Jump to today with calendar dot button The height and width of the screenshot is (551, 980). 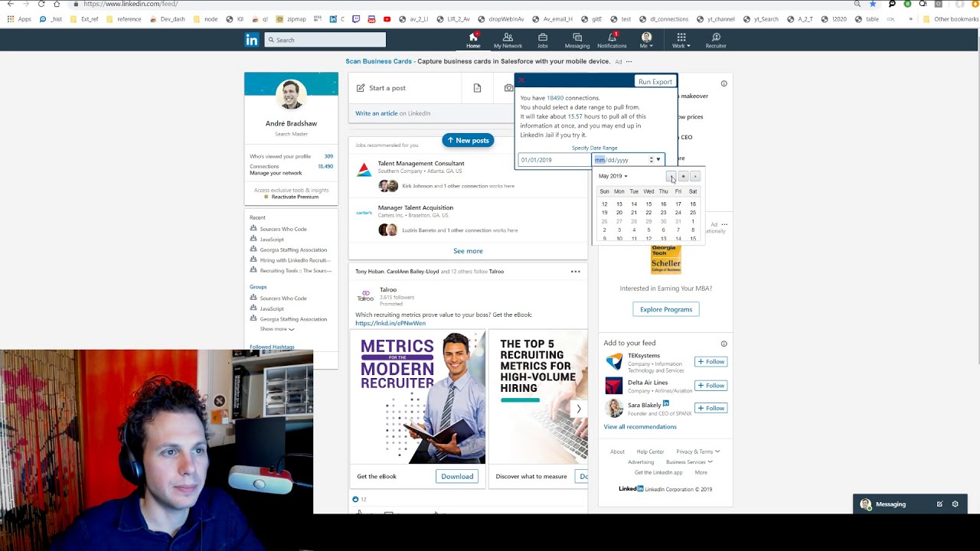coord(683,177)
